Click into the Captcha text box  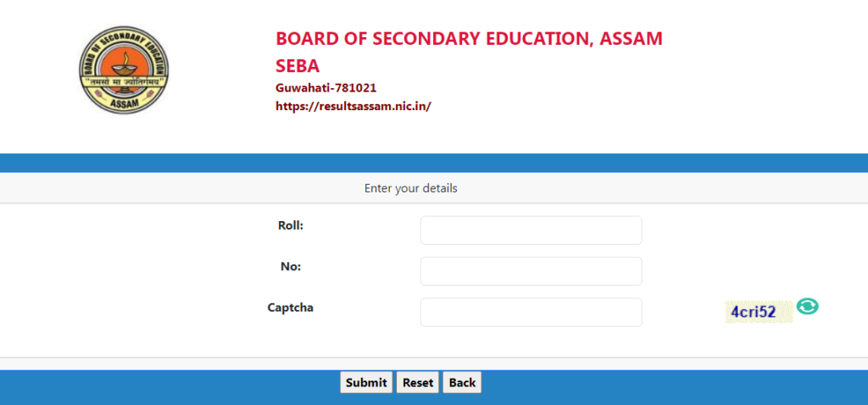point(531,312)
